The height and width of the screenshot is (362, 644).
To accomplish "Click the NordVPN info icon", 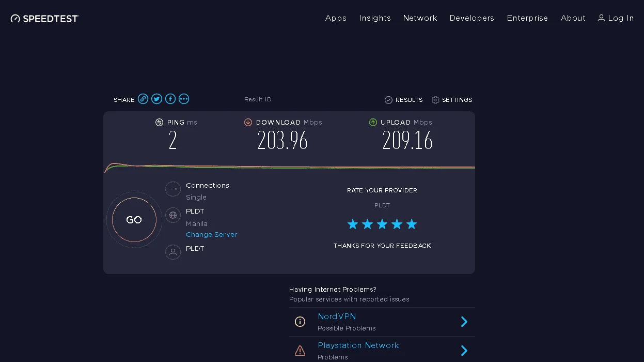I will pyautogui.click(x=300, y=322).
